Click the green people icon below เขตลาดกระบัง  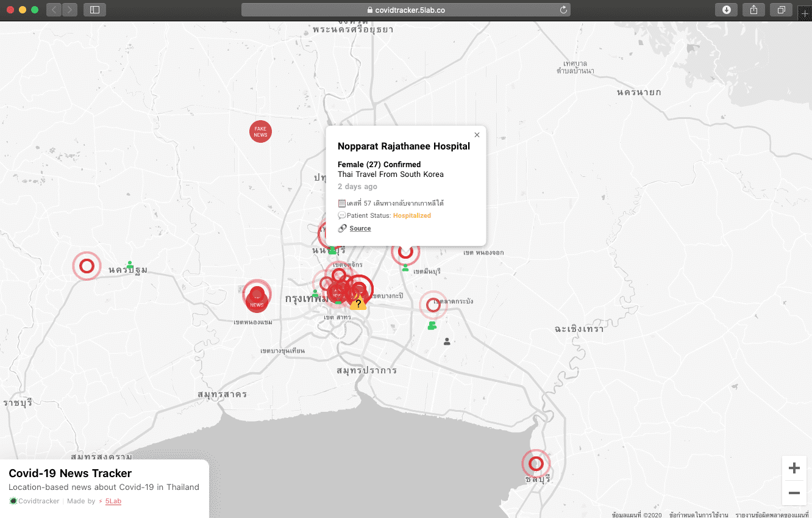(x=432, y=326)
